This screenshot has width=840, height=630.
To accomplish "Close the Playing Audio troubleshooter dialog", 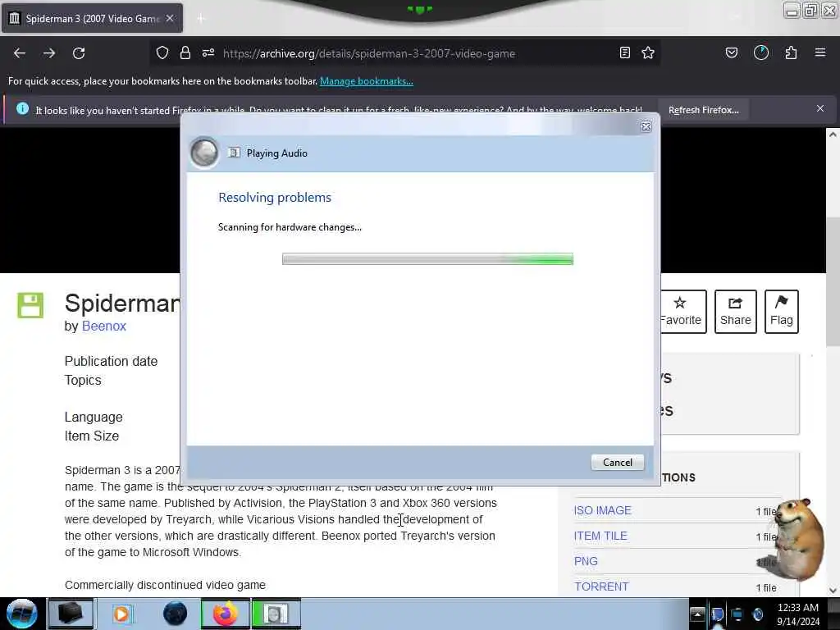I will tap(646, 126).
